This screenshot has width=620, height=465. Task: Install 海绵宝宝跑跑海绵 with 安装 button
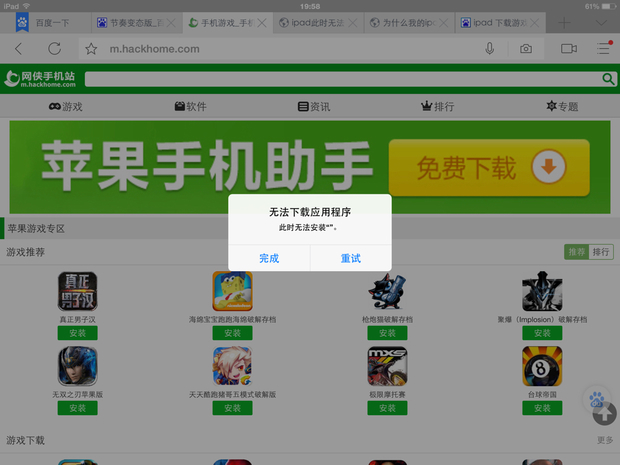coord(232,333)
